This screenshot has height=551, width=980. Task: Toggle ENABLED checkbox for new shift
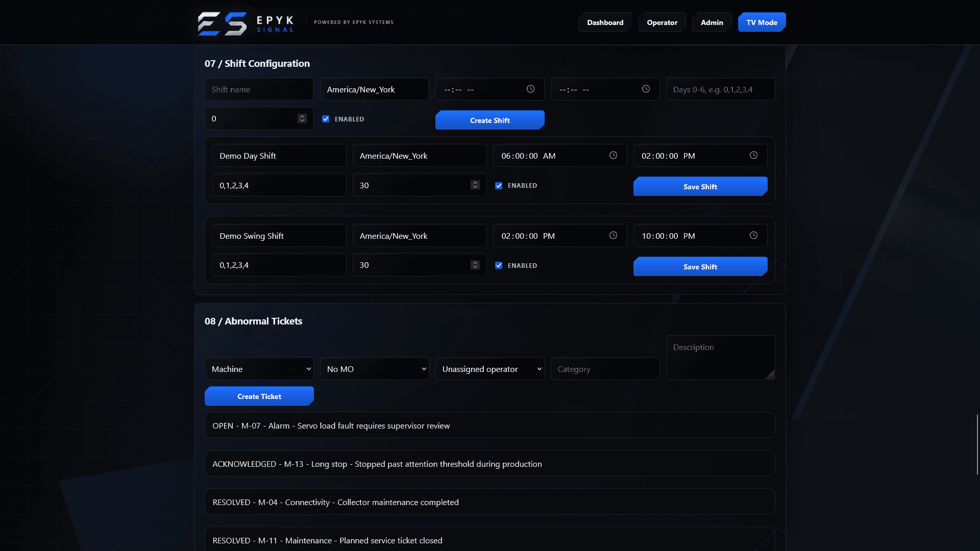326,119
